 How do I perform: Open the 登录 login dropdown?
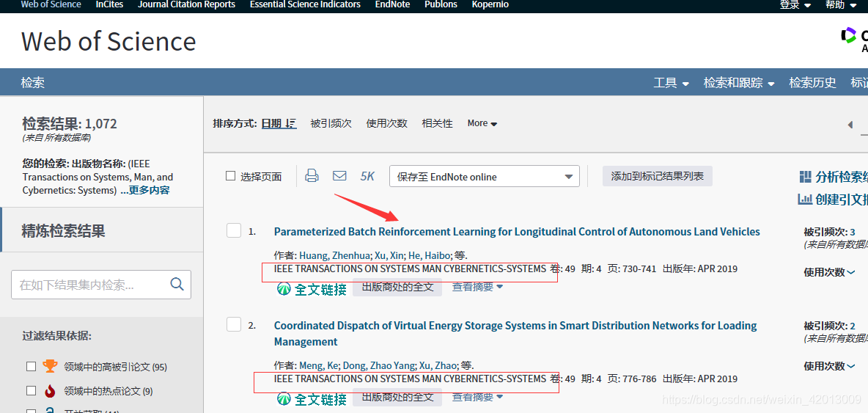(x=795, y=5)
